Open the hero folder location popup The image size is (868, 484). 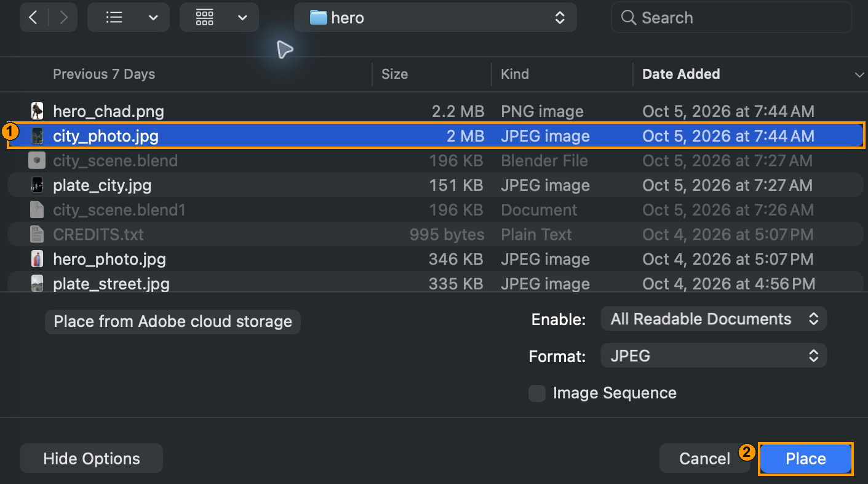436,18
